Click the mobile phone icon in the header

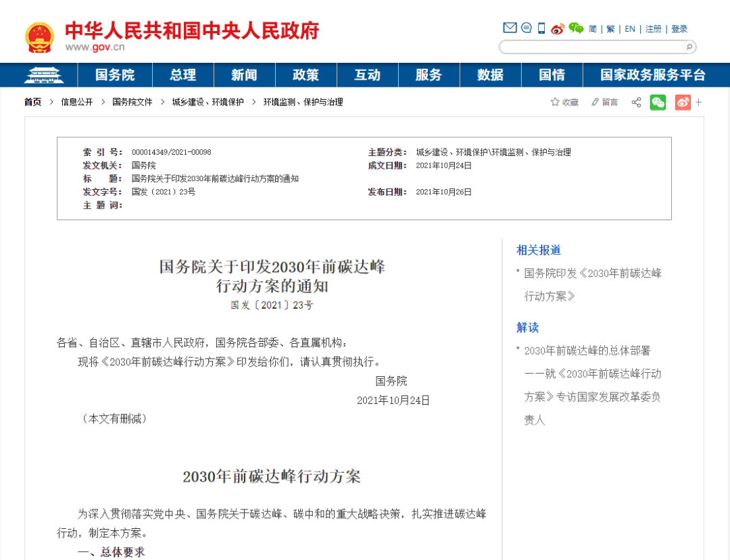pos(541,28)
